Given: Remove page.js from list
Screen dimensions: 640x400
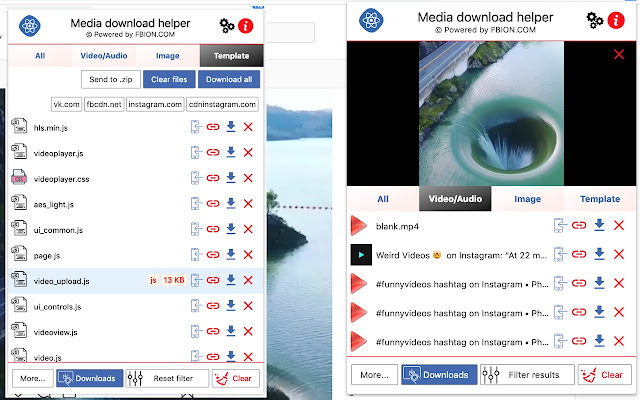Looking at the screenshot, I should click(x=248, y=255).
